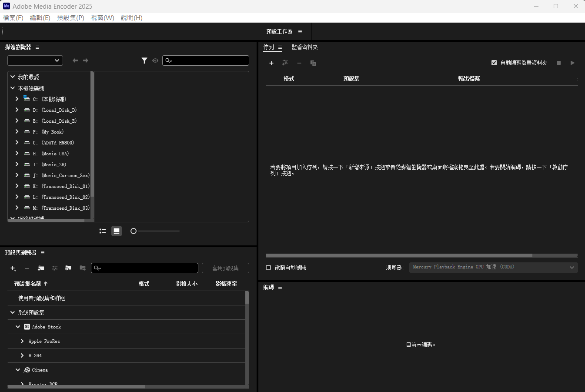The width and height of the screenshot is (585, 392).
Task: Click the new preset group folder icon
Action: (41, 268)
